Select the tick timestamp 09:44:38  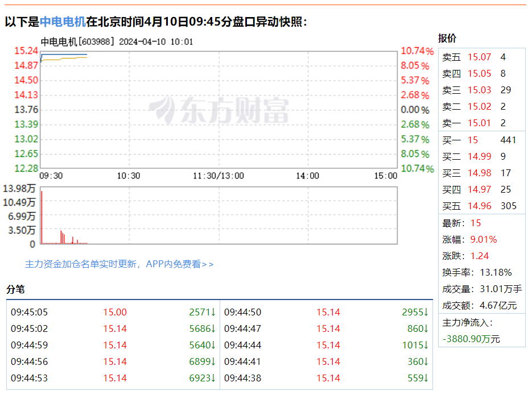tap(242, 378)
